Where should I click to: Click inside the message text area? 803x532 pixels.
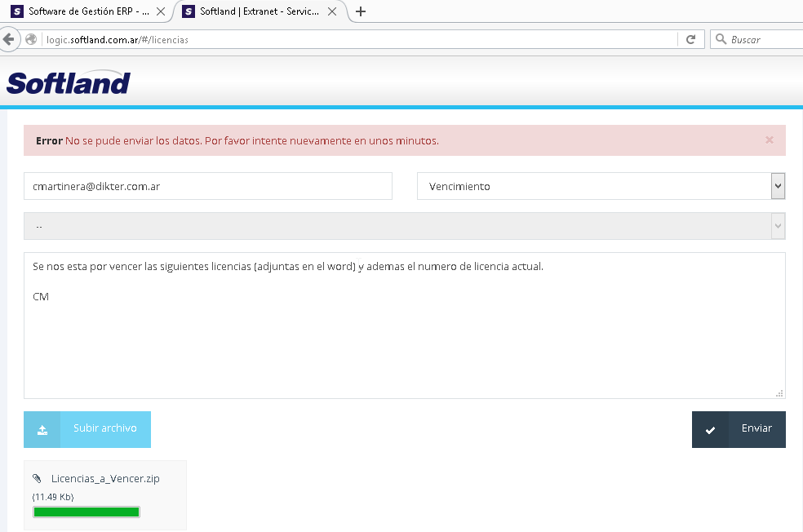404,343
